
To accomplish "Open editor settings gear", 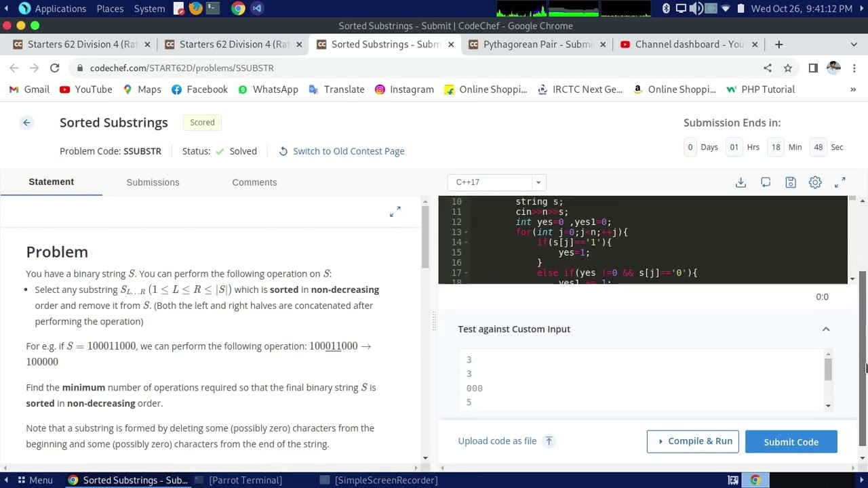I will point(815,182).
